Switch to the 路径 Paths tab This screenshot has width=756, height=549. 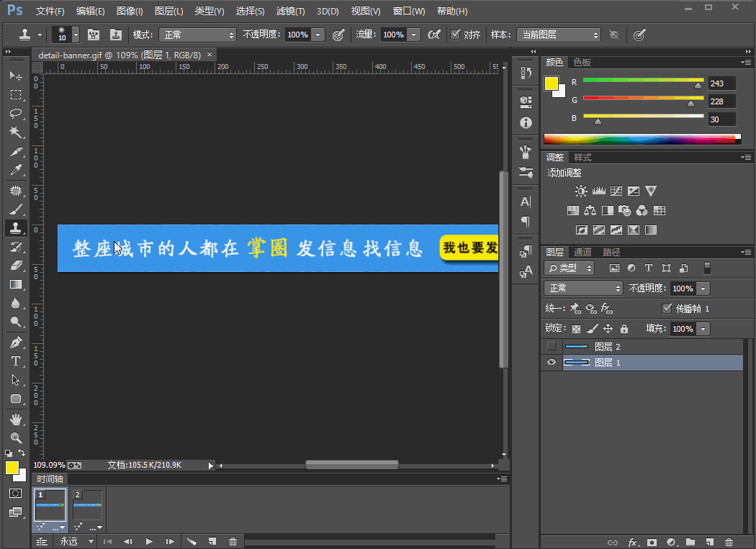coord(611,252)
